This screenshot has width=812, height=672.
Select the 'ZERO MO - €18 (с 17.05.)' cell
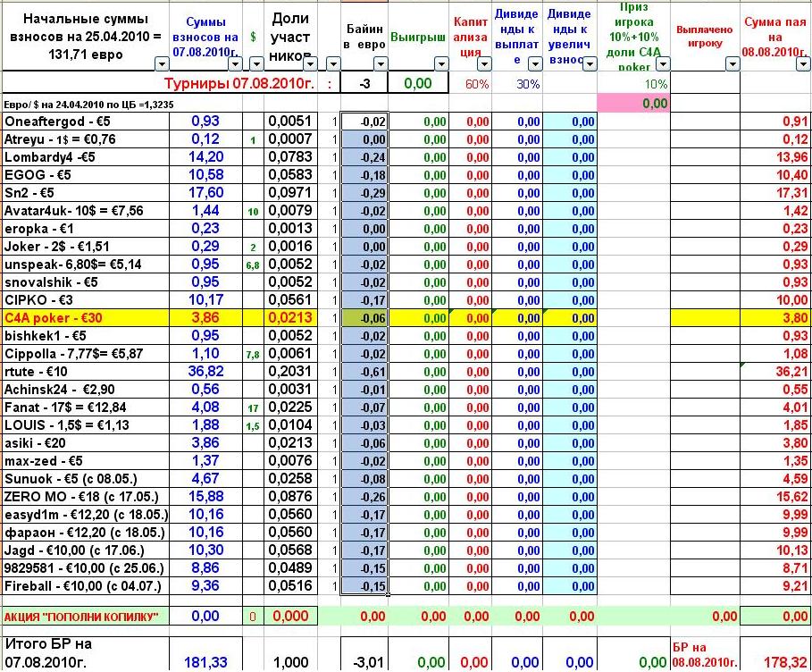[86, 497]
